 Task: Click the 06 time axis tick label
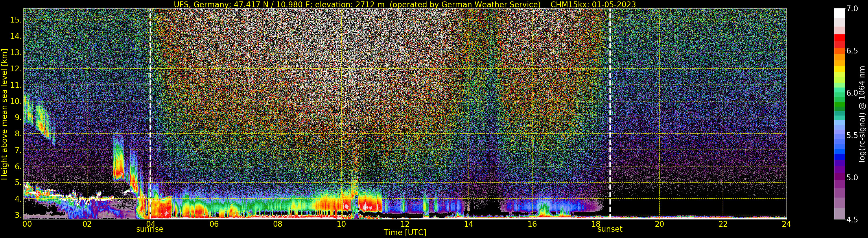pos(214,224)
